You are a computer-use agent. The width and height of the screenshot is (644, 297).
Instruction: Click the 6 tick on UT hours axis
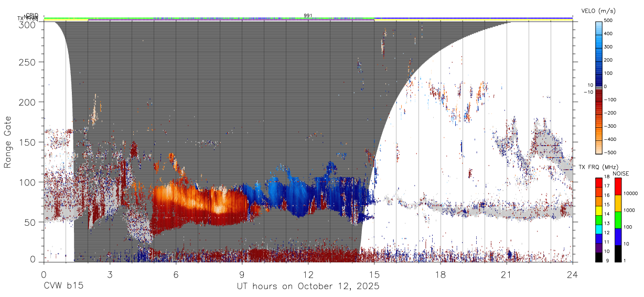coord(176,274)
